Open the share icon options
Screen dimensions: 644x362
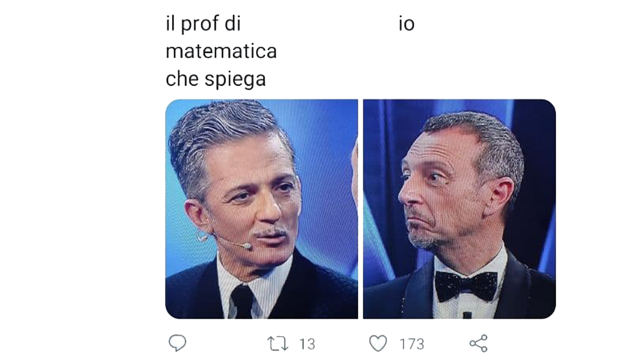(x=478, y=343)
